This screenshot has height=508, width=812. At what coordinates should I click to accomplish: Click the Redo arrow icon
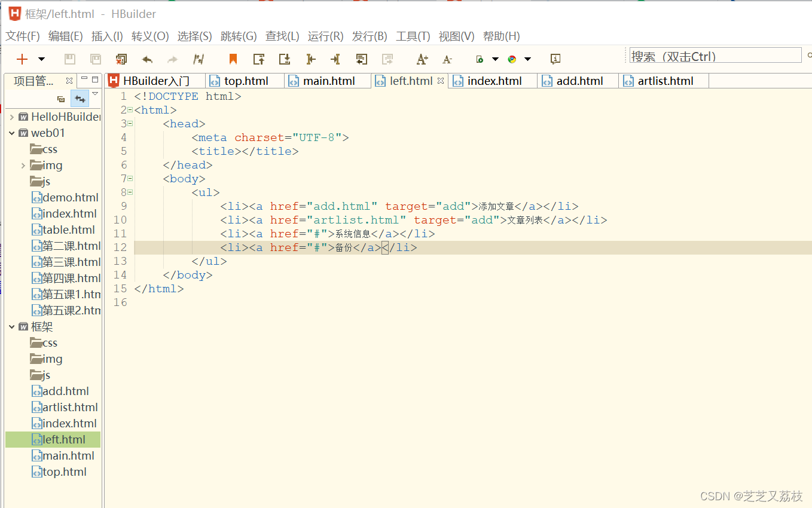point(173,59)
